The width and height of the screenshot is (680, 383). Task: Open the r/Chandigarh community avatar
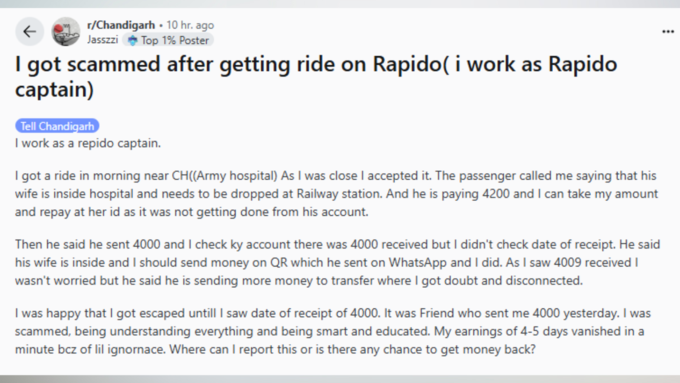click(x=66, y=32)
